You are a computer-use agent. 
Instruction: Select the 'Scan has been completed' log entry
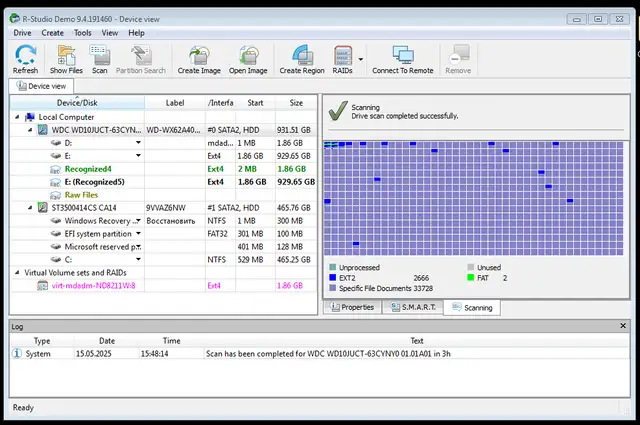point(320,354)
